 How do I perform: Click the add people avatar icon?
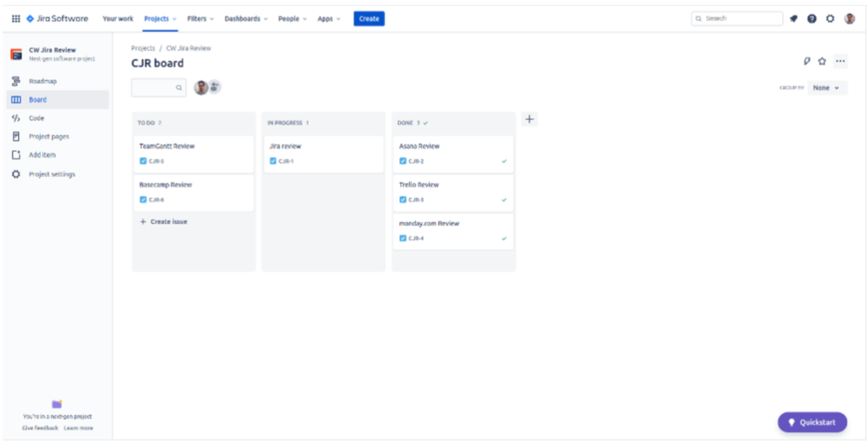tap(215, 87)
